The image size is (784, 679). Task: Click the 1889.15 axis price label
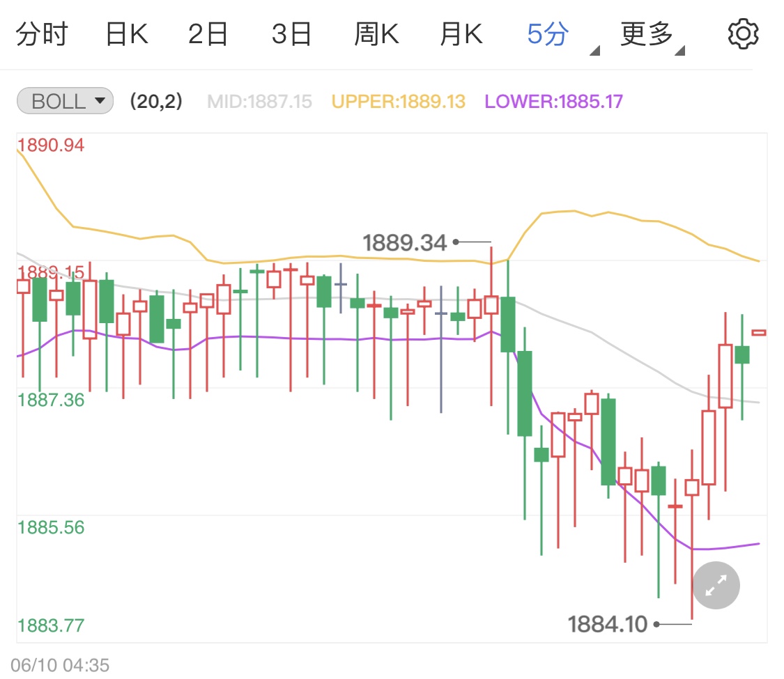51,273
